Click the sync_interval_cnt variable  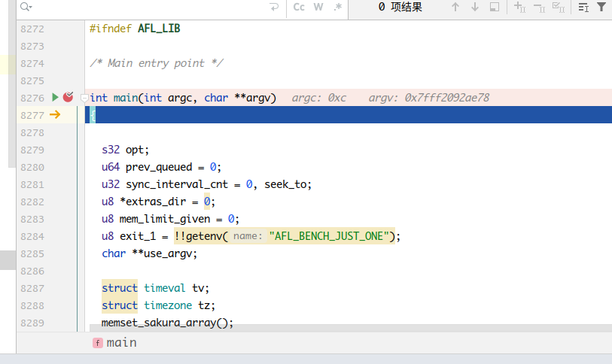click(x=176, y=184)
